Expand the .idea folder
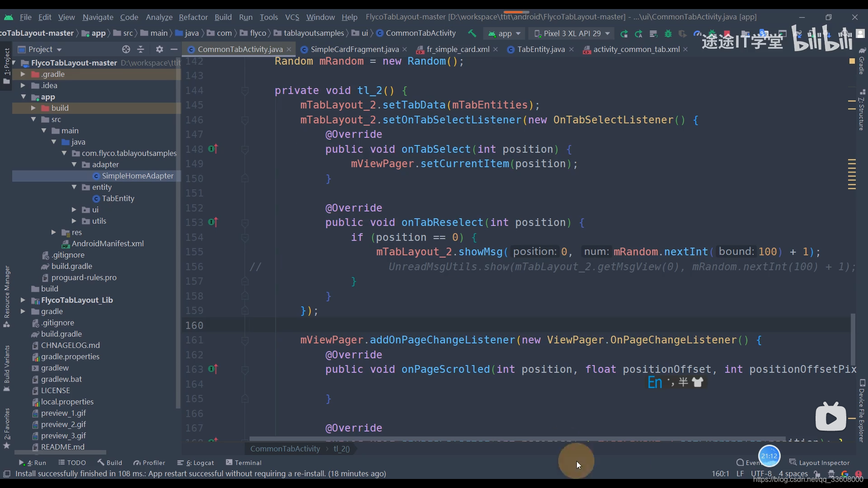Viewport: 868px width, 488px height. (x=23, y=85)
